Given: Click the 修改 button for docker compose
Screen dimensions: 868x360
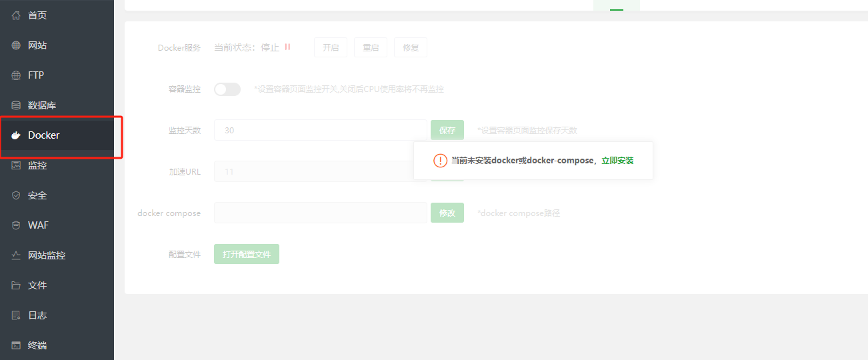Looking at the screenshot, I should 447,213.
